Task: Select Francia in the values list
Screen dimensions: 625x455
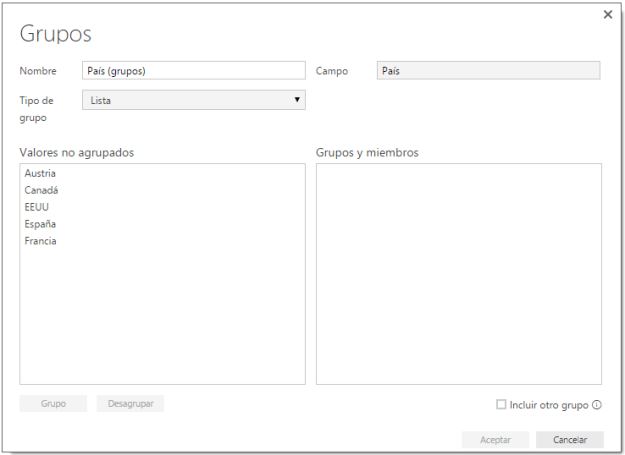Action: coord(40,241)
